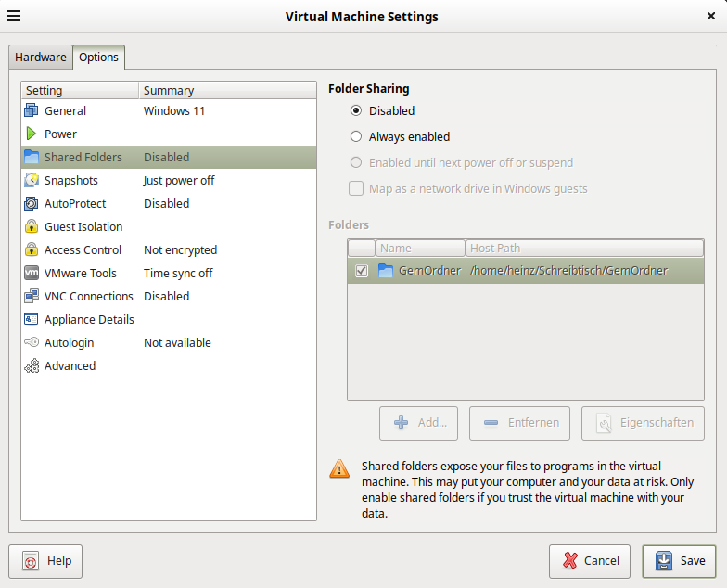Sort settings list by Summary column

pos(226,90)
